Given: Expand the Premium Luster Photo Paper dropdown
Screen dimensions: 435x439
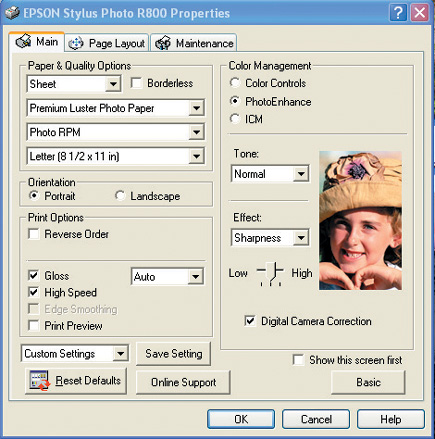Looking at the screenshot, I should [x=115, y=108].
